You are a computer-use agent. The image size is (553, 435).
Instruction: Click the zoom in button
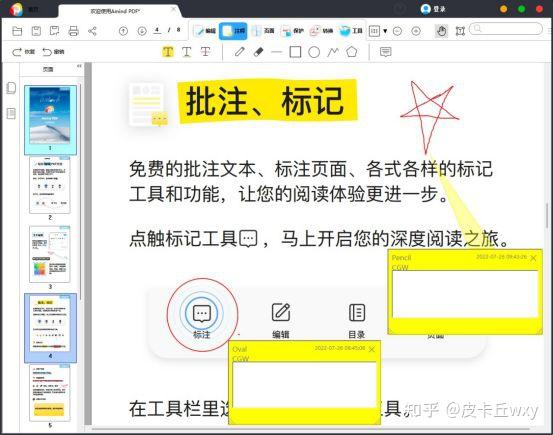pyautogui.click(x=416, y=31)
